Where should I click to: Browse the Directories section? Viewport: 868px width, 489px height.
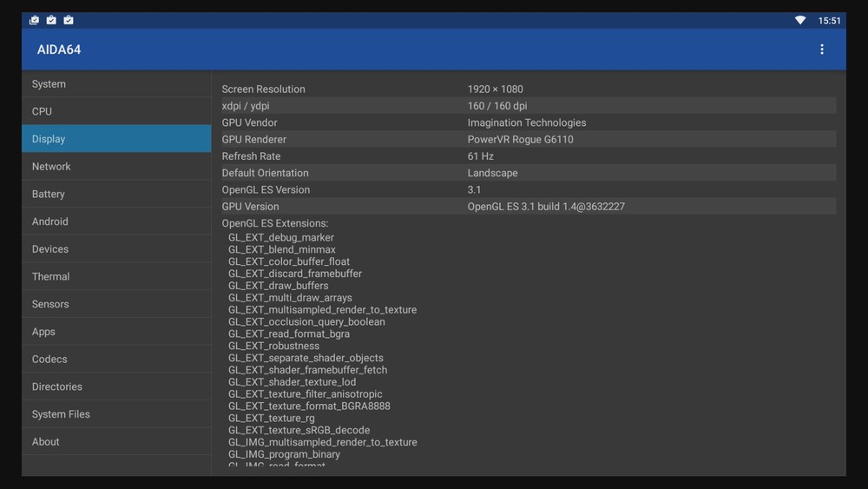pos(116,387)
